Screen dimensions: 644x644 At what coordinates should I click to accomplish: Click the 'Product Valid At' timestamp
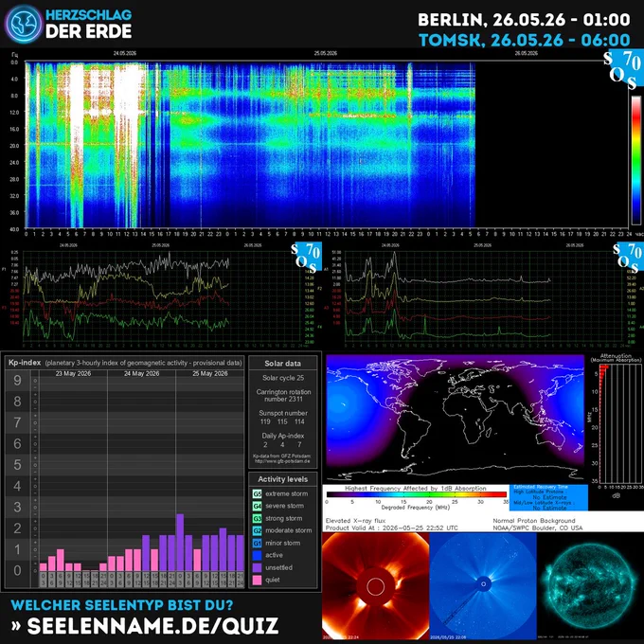391,528
